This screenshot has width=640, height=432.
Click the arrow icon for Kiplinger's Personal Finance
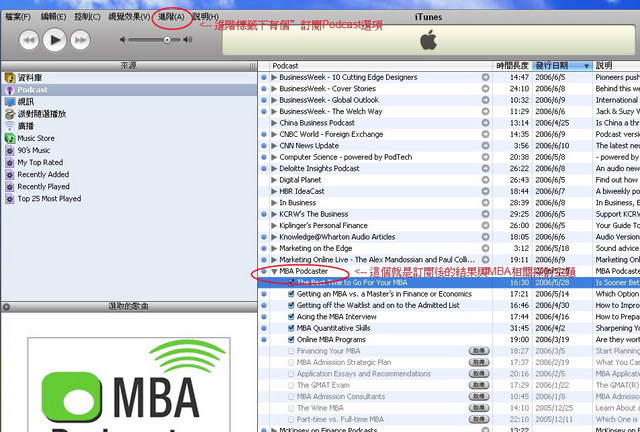tap(485, 225)
